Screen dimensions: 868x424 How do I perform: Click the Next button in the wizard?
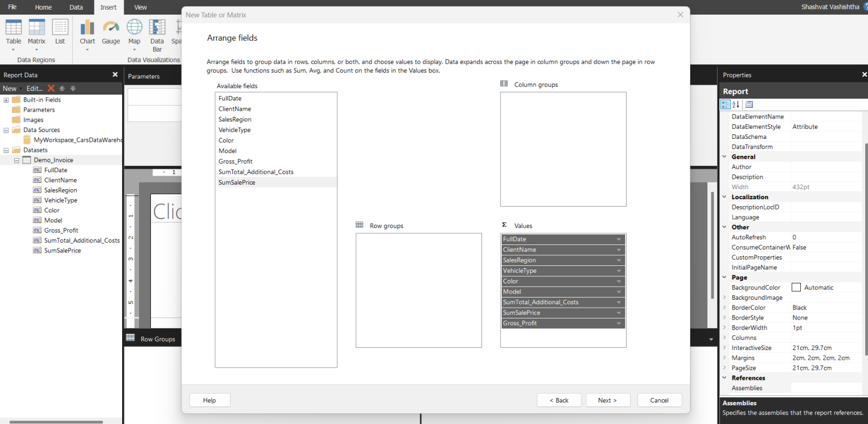pyautogui.click(x=608, y=400)
